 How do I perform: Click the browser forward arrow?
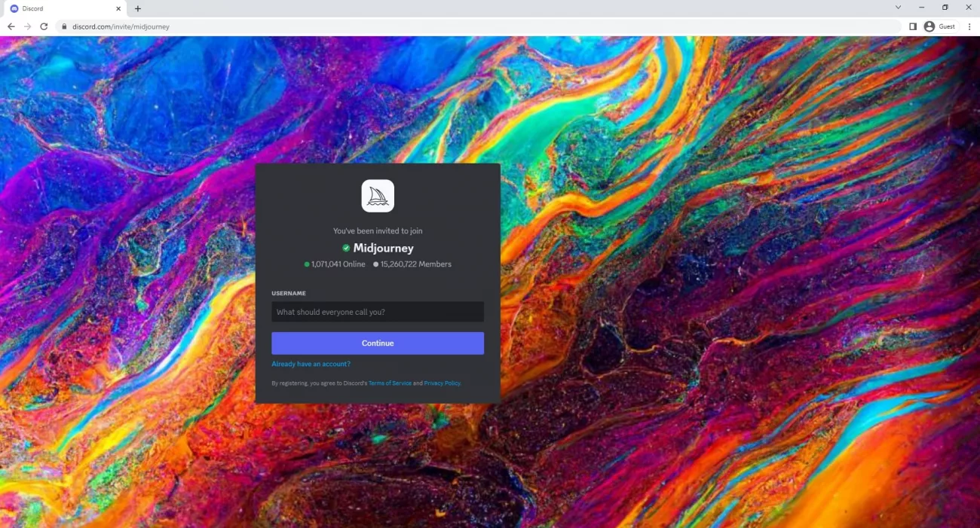[27, 26]
